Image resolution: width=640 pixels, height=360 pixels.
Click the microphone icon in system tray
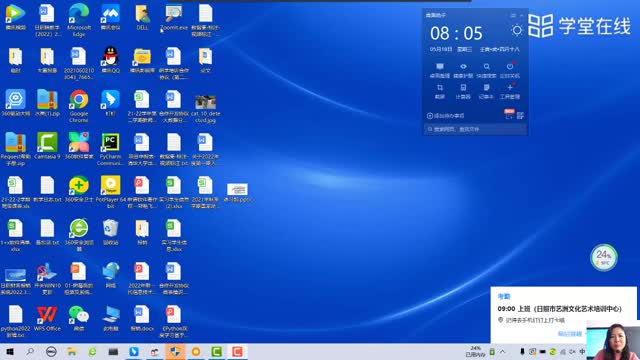point(522,352)
